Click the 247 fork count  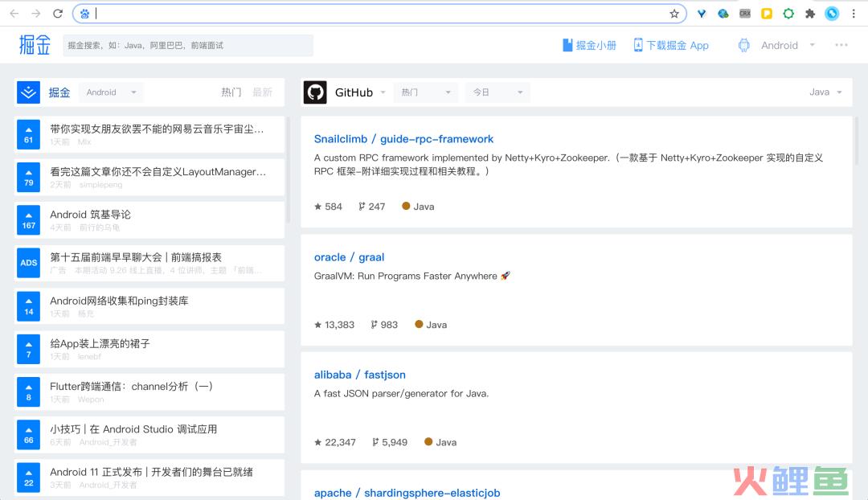coord(371,207)
